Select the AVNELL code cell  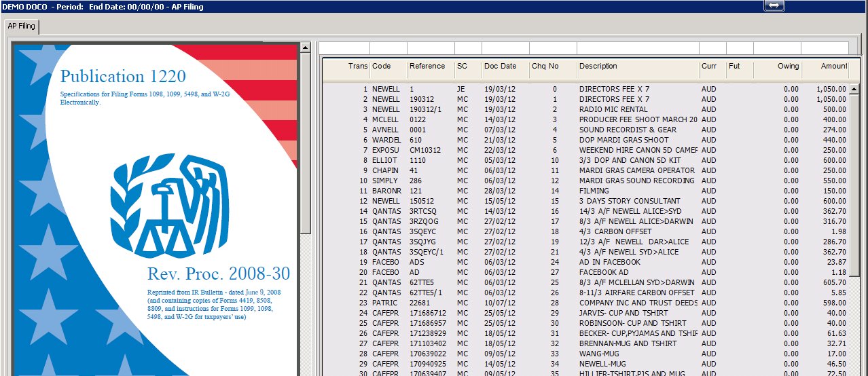click(385, 130)
